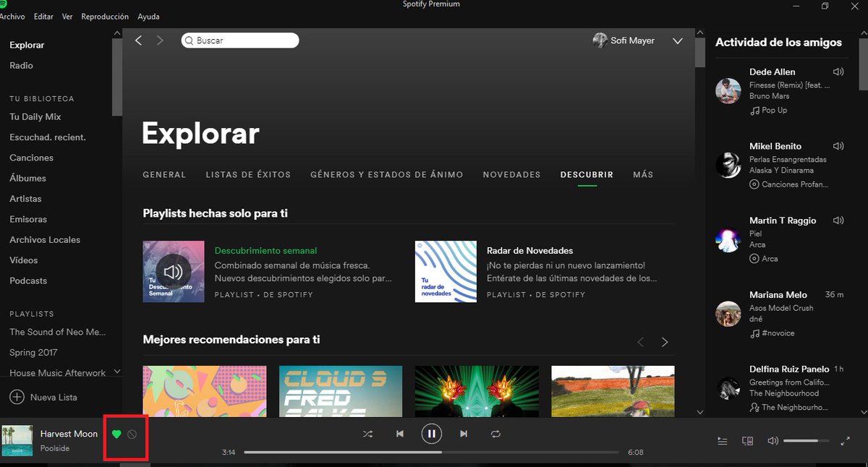This screenshot has height=467, width=868.
Task: Open the play queue icon
Action: pos(722,441)
